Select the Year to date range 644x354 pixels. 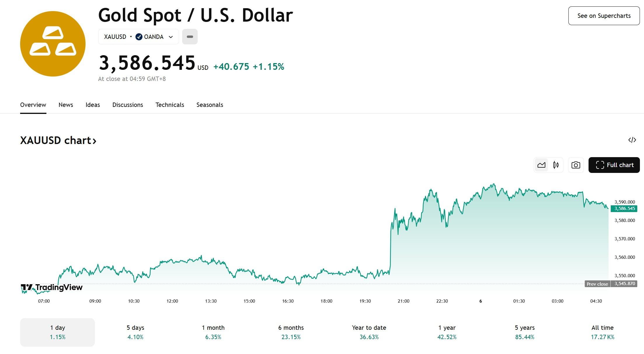click(x=369, y=332)
